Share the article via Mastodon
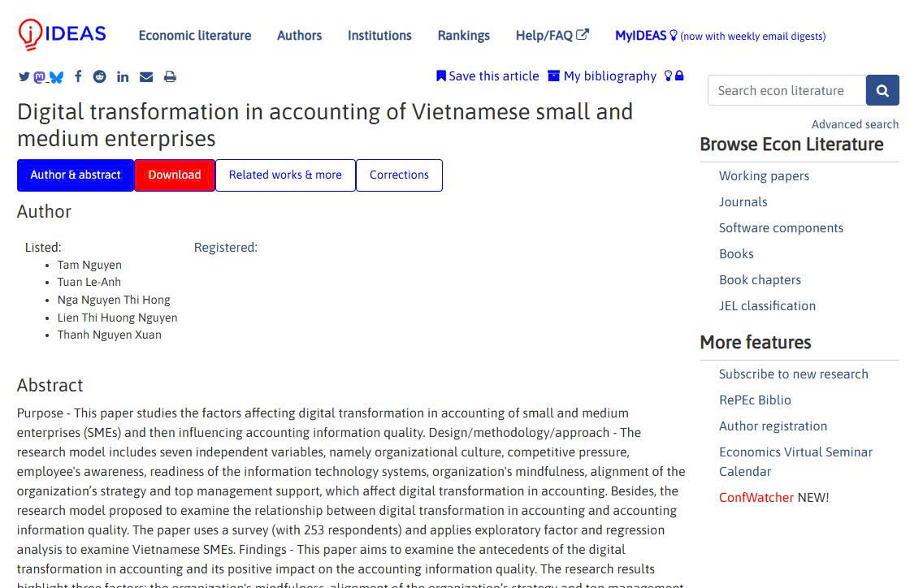Image resolution: width=923 pixels, height=588 pixels. (38, 76)
